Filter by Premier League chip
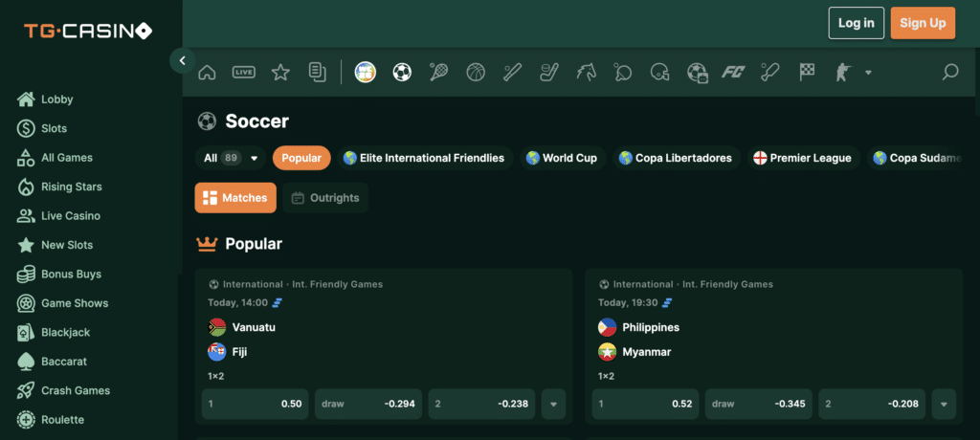 click(x=804, y=158)
